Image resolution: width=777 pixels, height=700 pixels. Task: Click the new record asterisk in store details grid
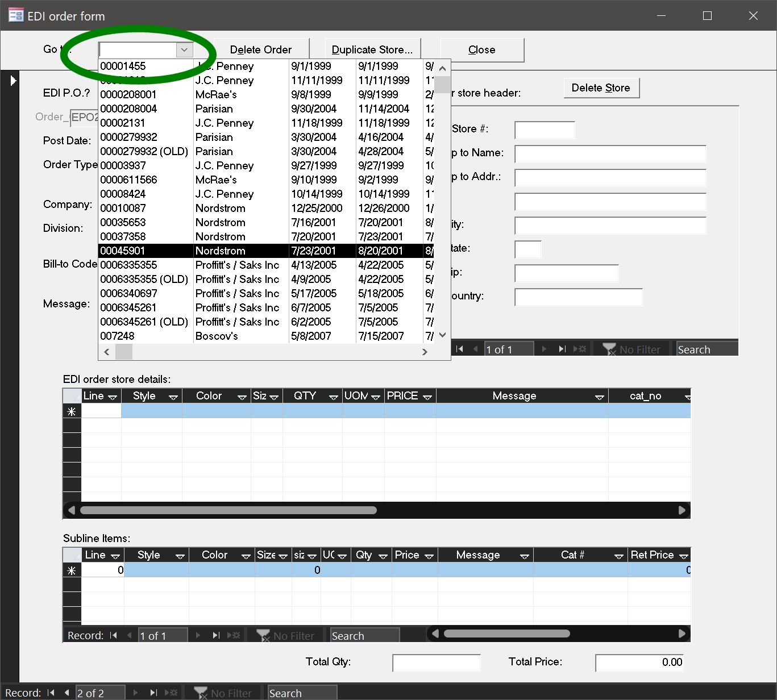tap(72, 411)
